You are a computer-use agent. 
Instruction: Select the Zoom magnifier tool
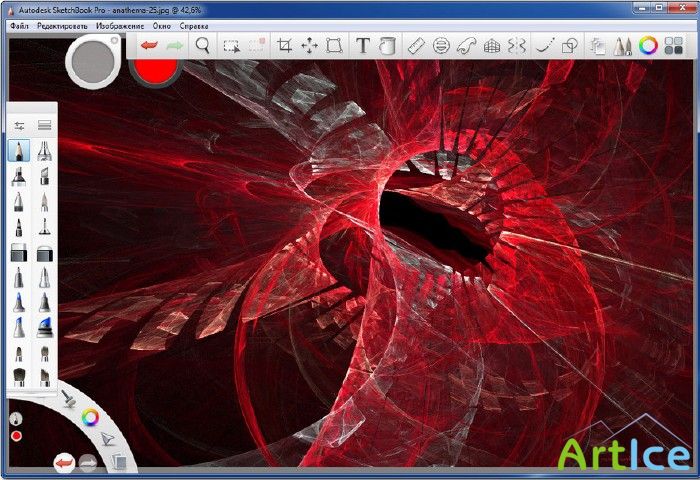tap(203, 46)
